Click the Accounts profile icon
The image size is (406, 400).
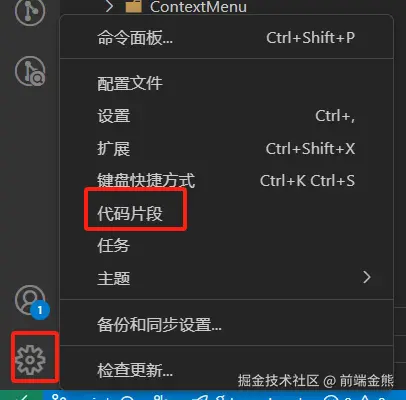[x=30, y=300]
